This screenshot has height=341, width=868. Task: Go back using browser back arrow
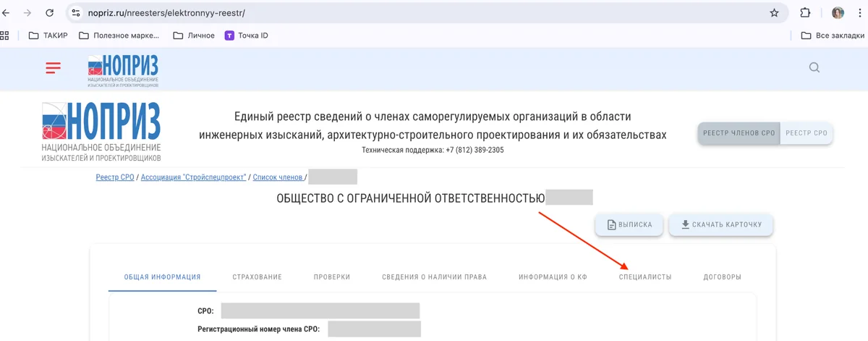(7, 13)
